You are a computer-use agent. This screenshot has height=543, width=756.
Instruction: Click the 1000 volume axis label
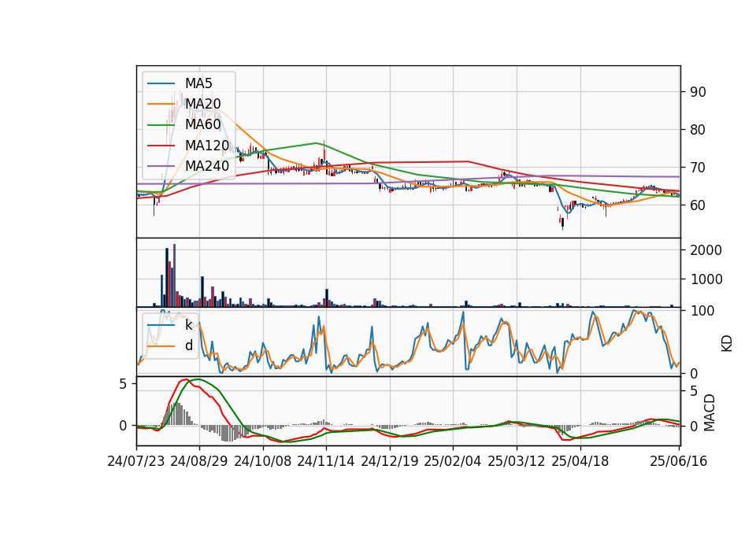(706, 279)
